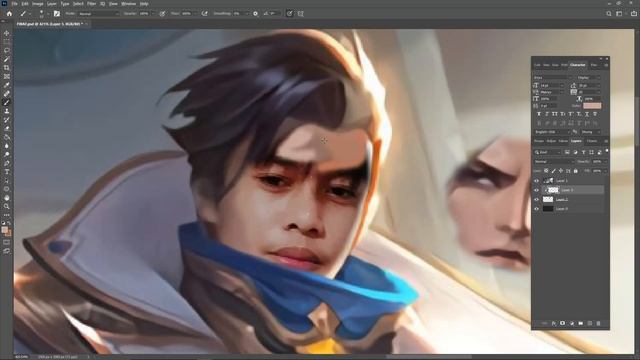Open the Brush Settings panel icon
Viewport: 640px width, 360px height.
point(57,13)
